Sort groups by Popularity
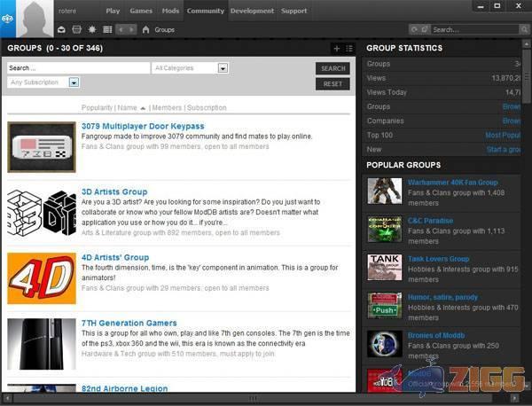Screen dimensions: 532x406 click(97, 108)
